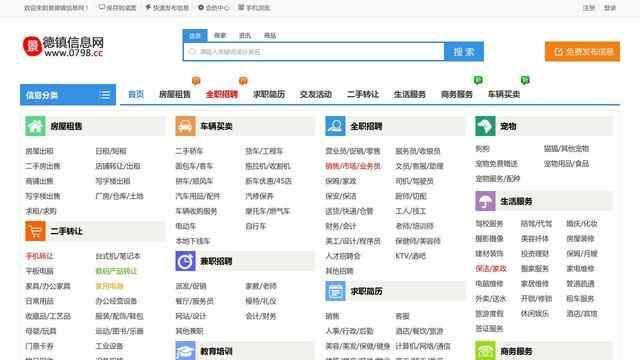Click the purple umbrella icon for 生活服务

point(485,201)
